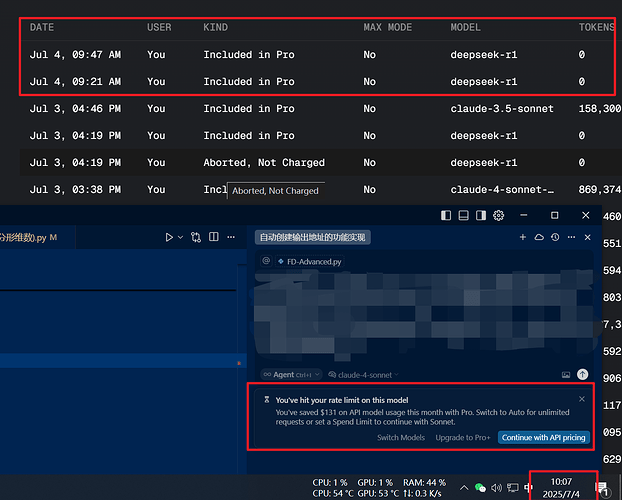Click the 158,300 tokens value

(x=600, y=108)
